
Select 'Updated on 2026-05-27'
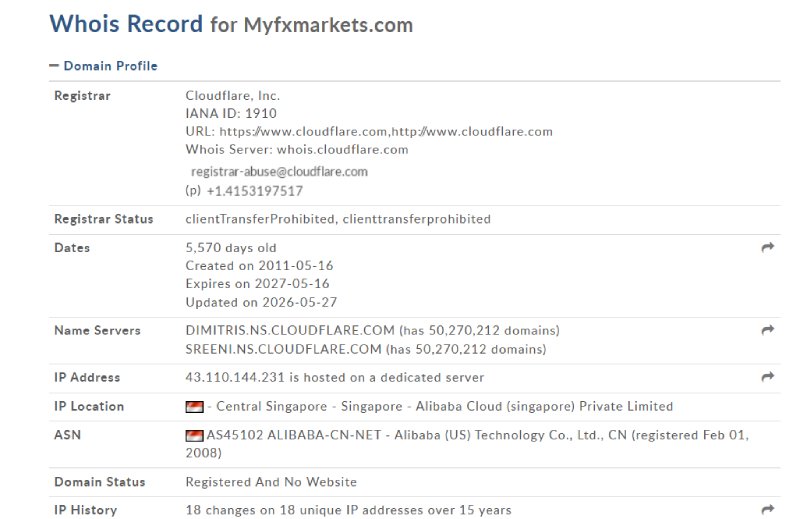coord(261,302)
